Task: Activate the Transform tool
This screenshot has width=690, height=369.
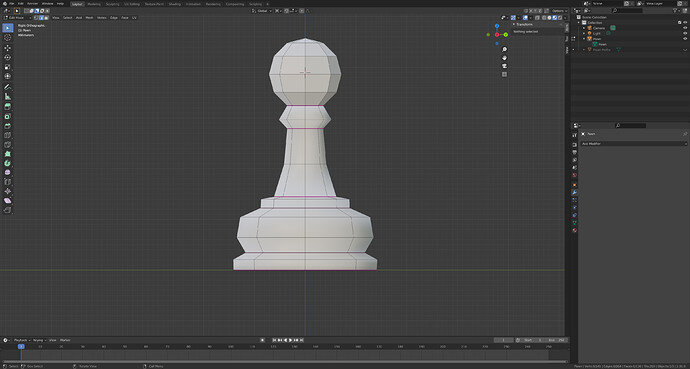Action: [7, 76]
